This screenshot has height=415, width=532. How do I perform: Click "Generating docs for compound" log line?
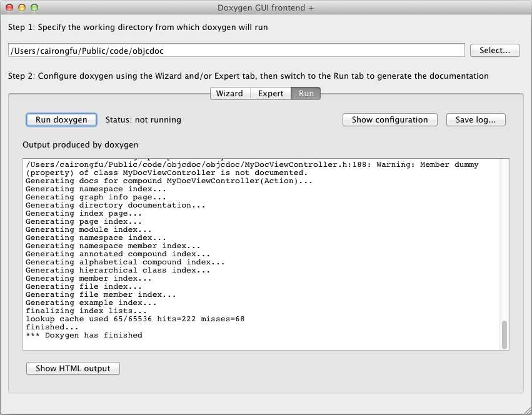[x=169, y=181]
